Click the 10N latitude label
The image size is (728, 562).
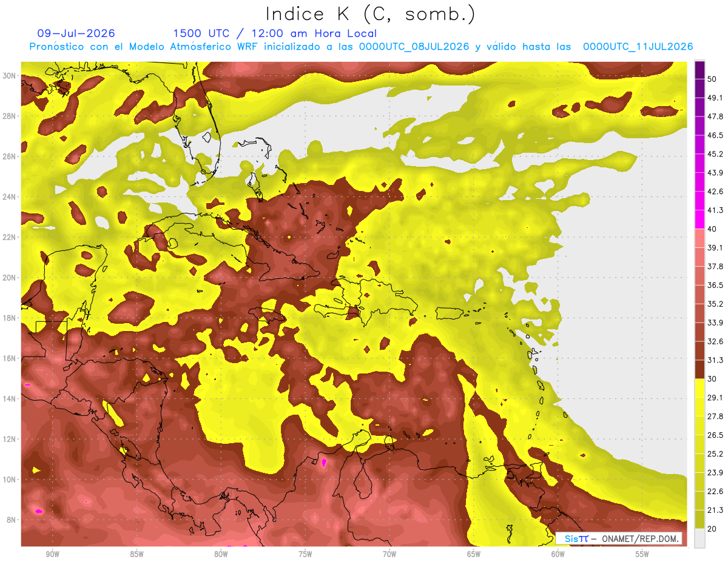(x=10, y=480)
